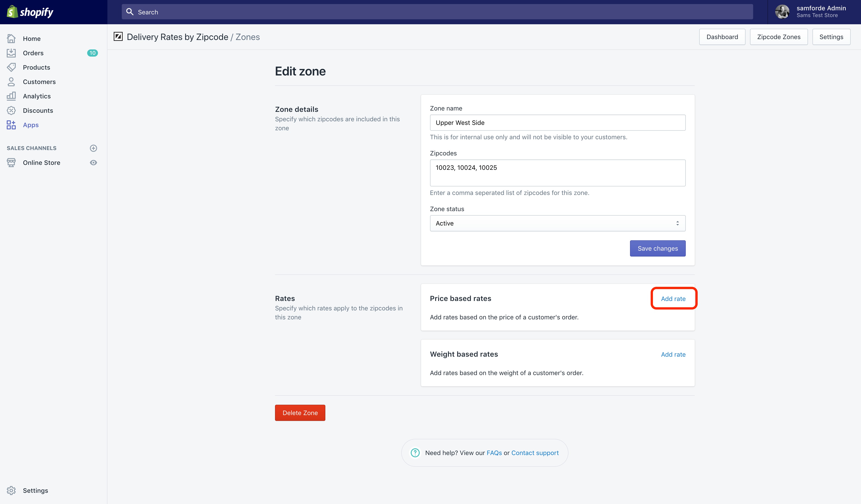Click the Zone details heading
This screenshot has width=861, height=504.
[297, 109]
